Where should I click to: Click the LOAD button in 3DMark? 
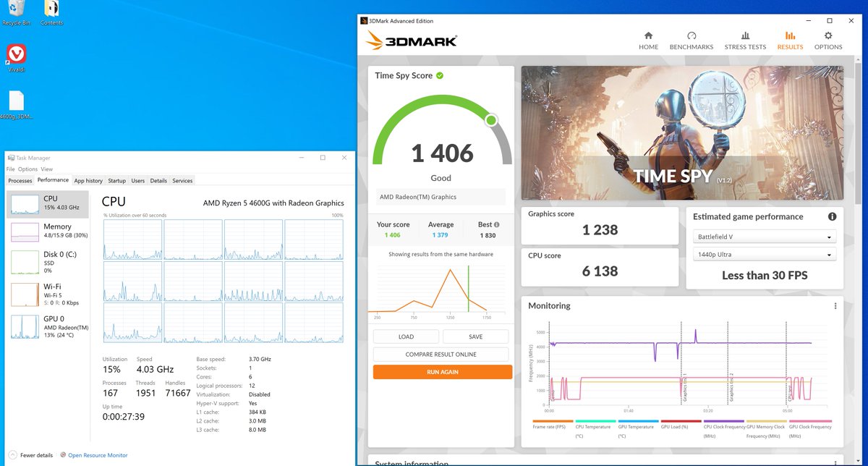pos(406,336)
